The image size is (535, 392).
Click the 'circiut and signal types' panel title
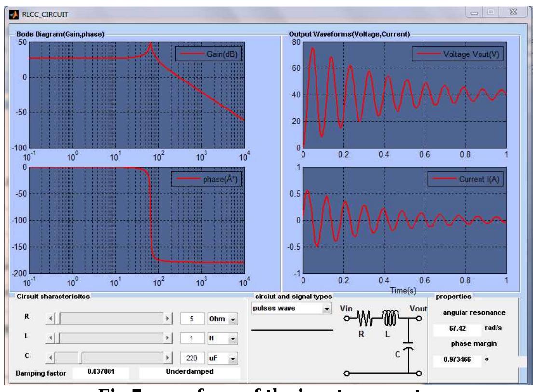point(293,297)
